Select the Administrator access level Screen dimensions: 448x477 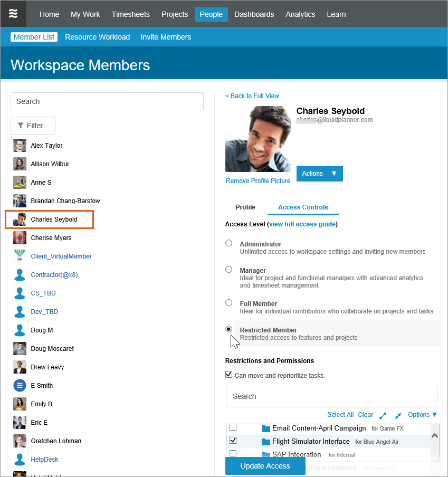[228, 243]
